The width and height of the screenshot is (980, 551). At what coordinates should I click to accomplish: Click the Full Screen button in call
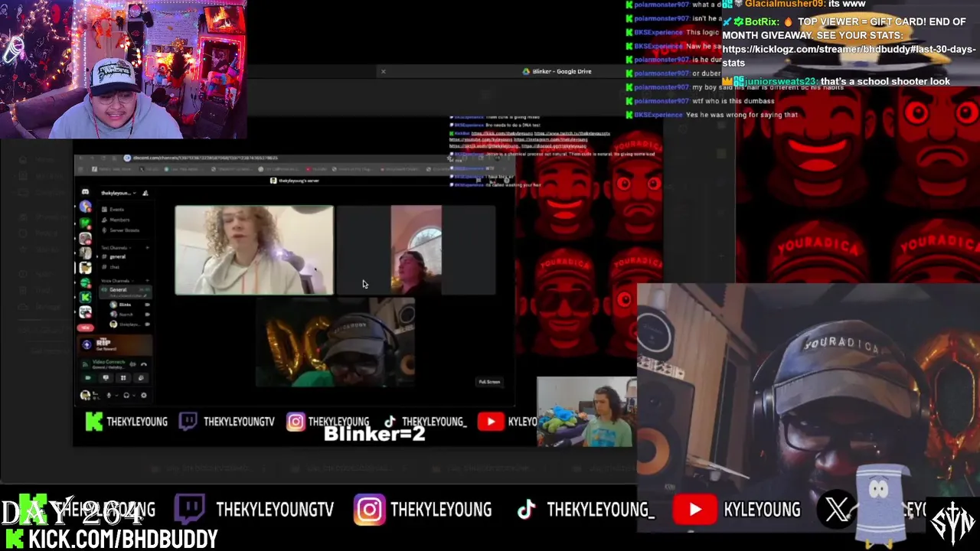pos(489,382)
